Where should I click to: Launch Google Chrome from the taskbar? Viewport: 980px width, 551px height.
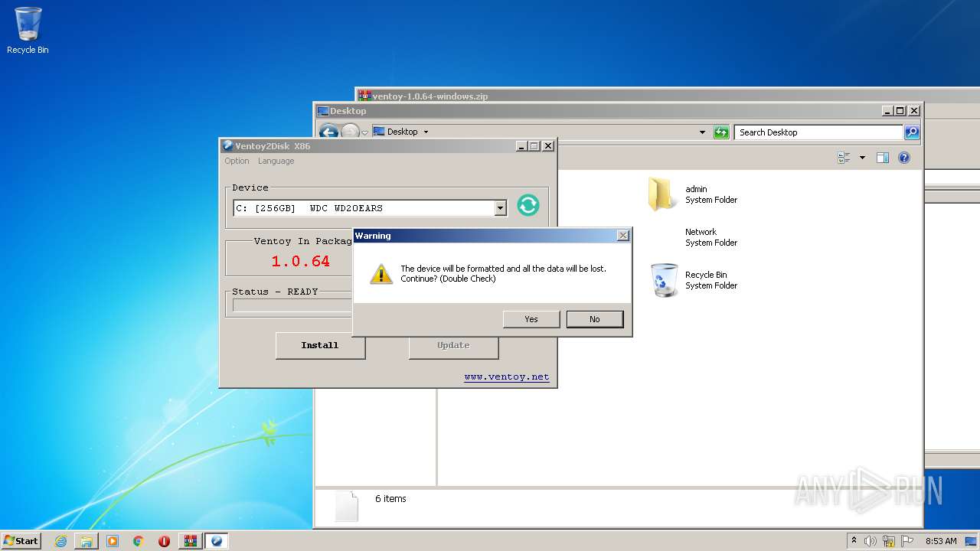coord(139,541)
